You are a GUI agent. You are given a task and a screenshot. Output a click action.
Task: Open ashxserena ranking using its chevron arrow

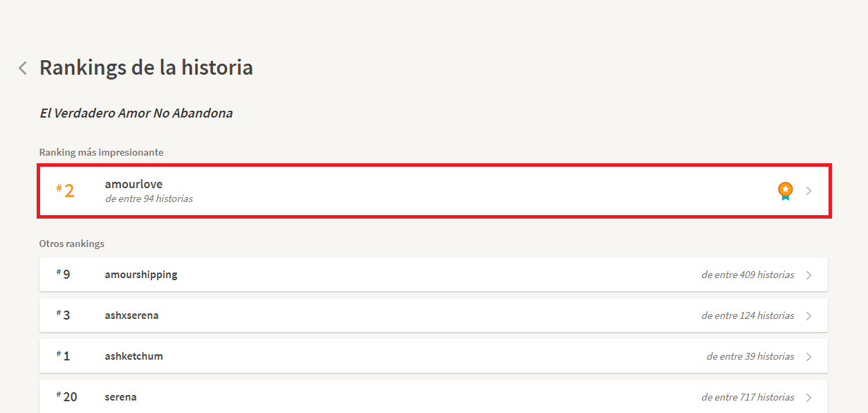[809, 316]
